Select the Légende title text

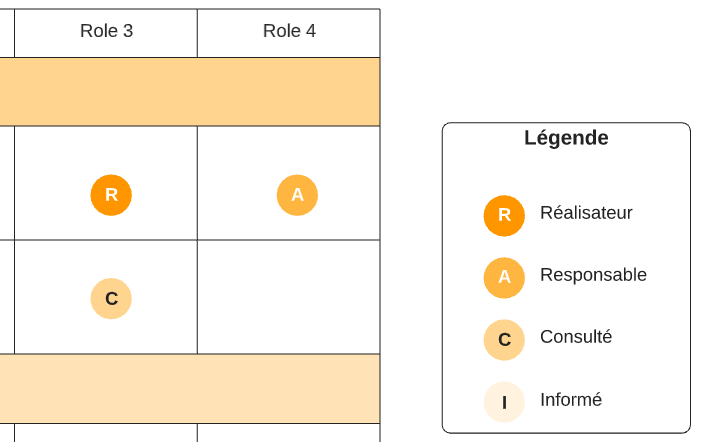[x=566, y=138]
